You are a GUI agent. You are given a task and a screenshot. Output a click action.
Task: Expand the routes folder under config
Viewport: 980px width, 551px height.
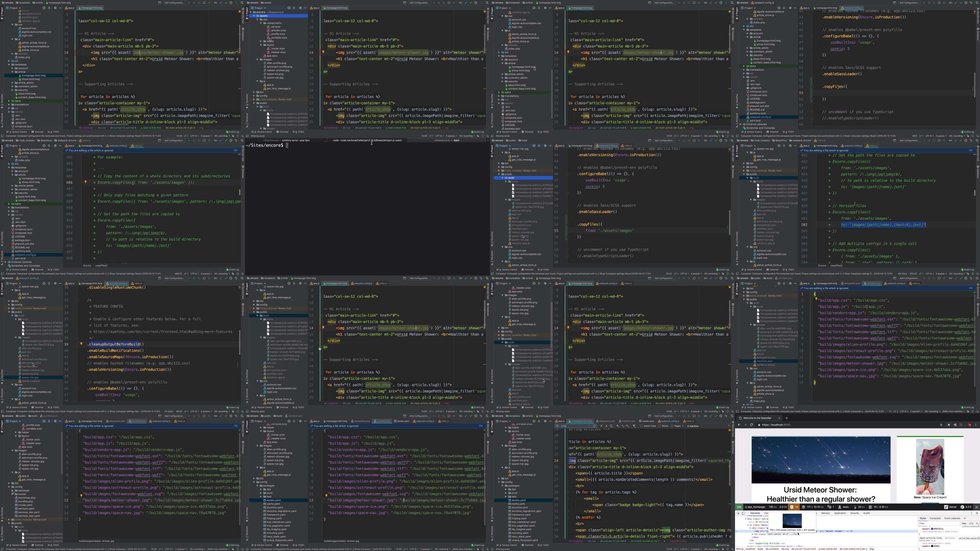click(13, 494)
